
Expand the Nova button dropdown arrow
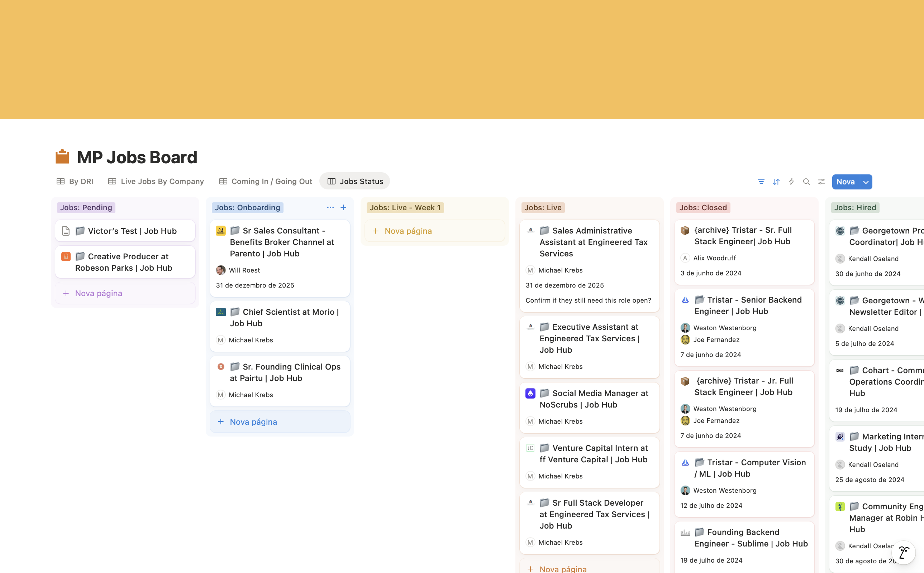pyautogui.click(x=866, y=182)
